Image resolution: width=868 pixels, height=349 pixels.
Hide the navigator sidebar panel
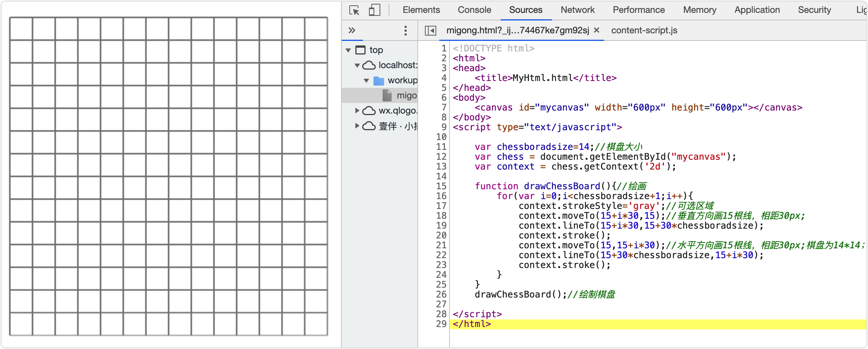pos(431,31)
